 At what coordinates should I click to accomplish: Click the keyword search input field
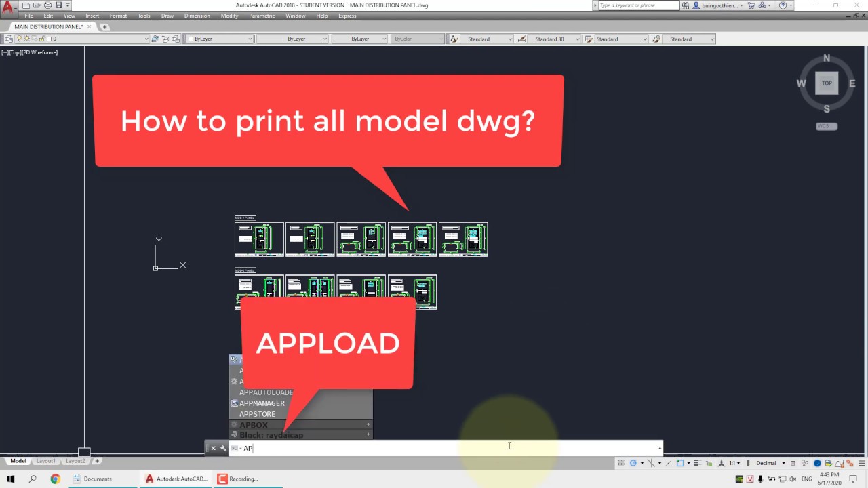click(639, 5)
